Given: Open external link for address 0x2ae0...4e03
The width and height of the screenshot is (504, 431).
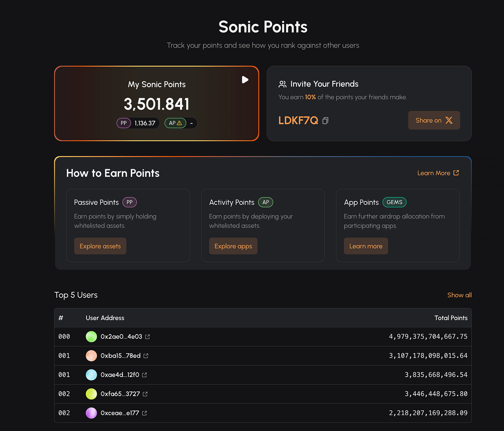Looking at the screenshot, I should 147,337.
